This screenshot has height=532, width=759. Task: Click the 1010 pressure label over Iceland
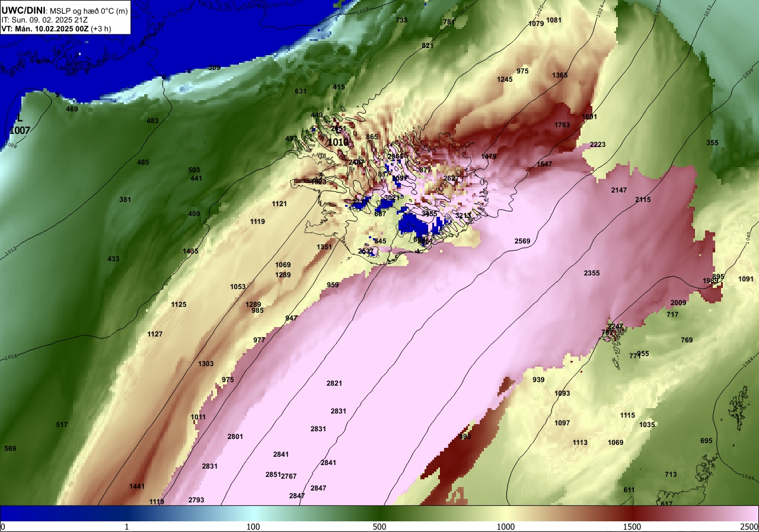click(x=338, y=142)
